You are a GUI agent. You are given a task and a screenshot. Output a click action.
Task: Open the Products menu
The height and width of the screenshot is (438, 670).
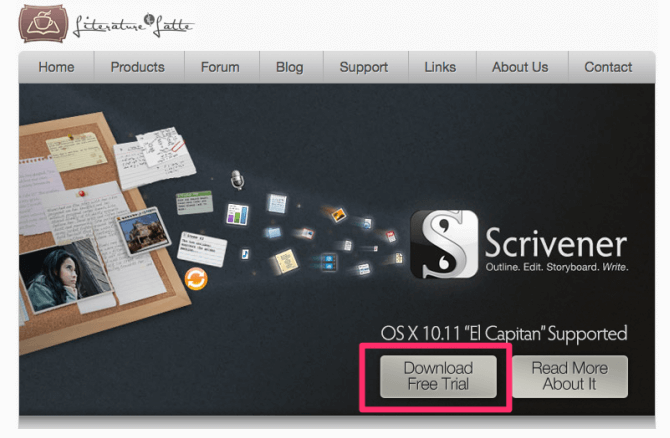(138, 67)
